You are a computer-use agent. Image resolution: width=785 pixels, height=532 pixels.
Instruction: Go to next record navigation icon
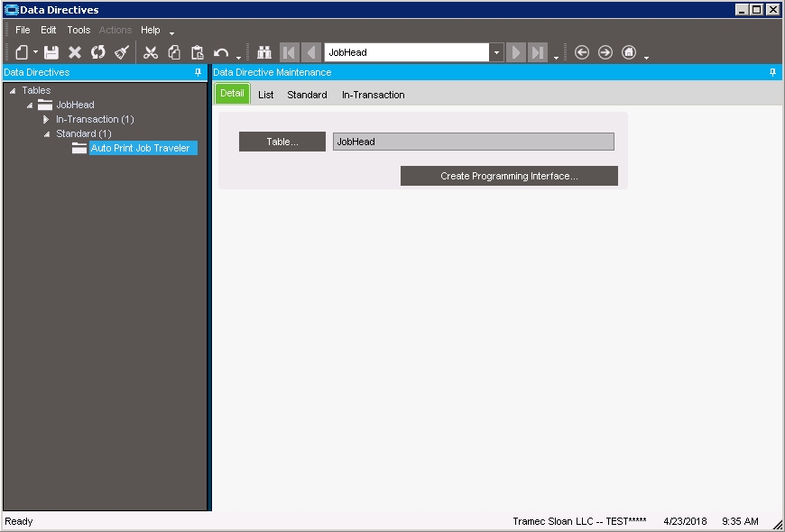(x=515, y=52)
